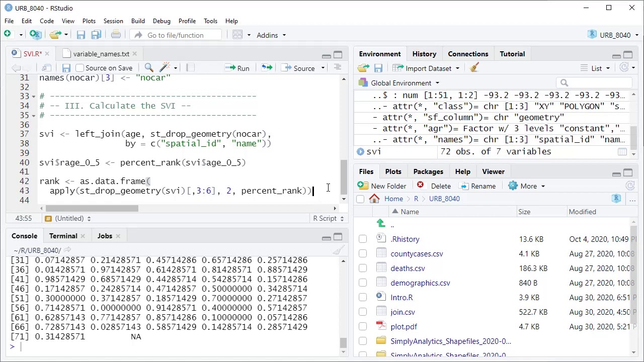
Task: Load a workspace in the Environment pane
Action: [x=363, y=68]
